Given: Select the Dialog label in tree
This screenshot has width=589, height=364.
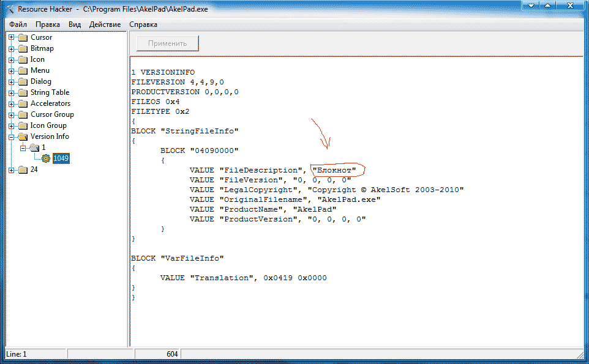Looking at the screenshot, I should (x=40, y=81).
